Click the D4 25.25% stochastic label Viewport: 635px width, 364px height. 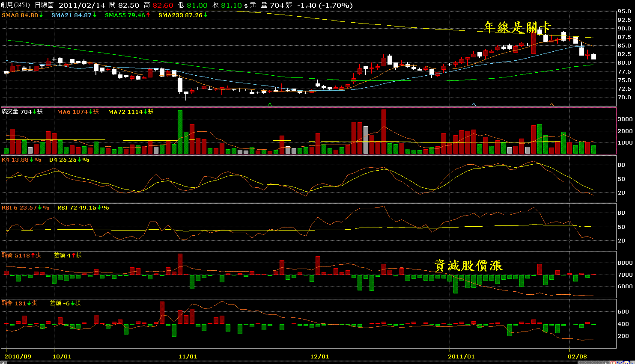click(69, 160)
